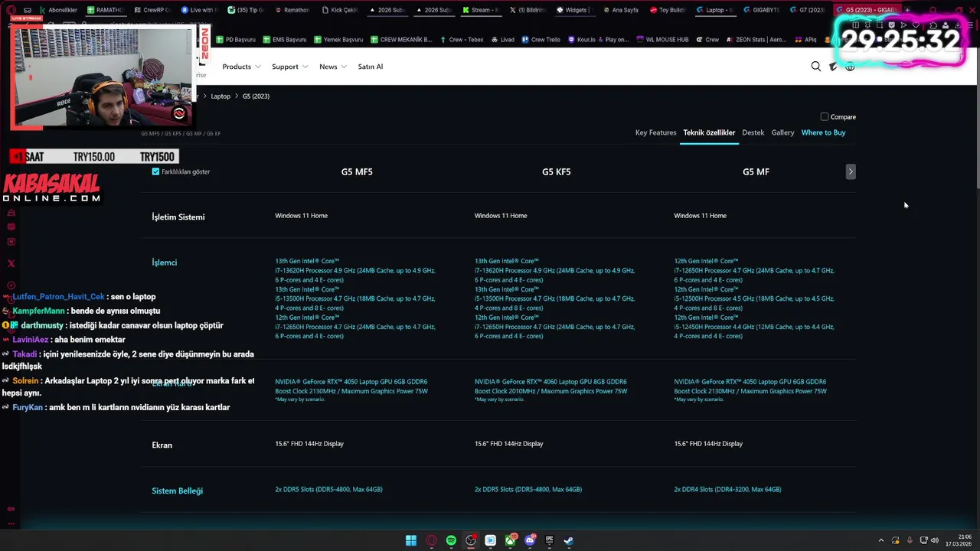Select the Teknik özellikler tab

pyautogui.click(x=709, y=132)
